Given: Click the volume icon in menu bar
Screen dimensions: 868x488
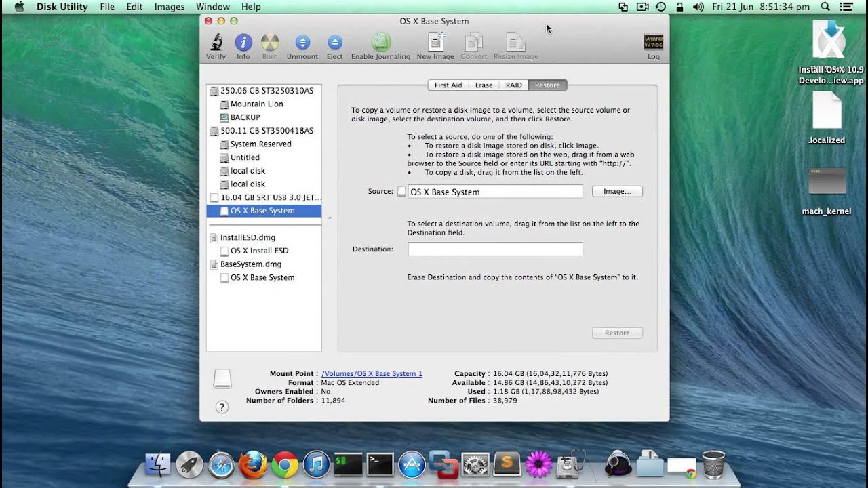Looking at the screenshot, I should tap(698, 7).
